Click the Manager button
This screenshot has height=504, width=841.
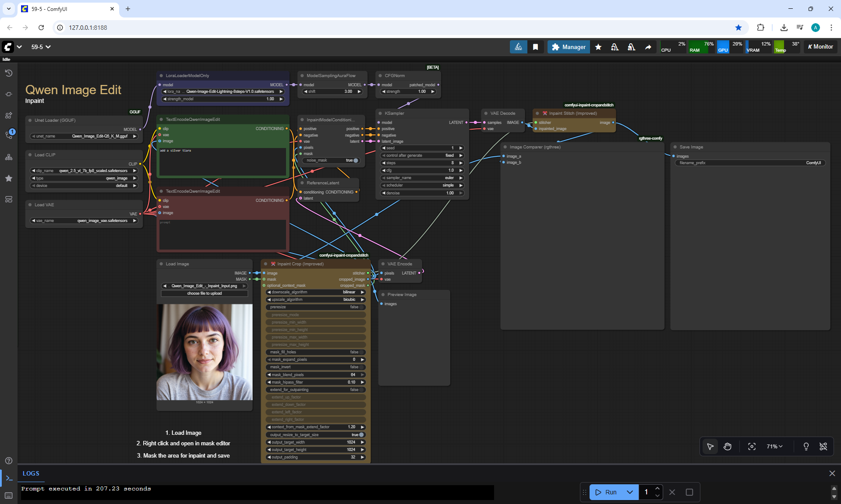tap(569, 47)
